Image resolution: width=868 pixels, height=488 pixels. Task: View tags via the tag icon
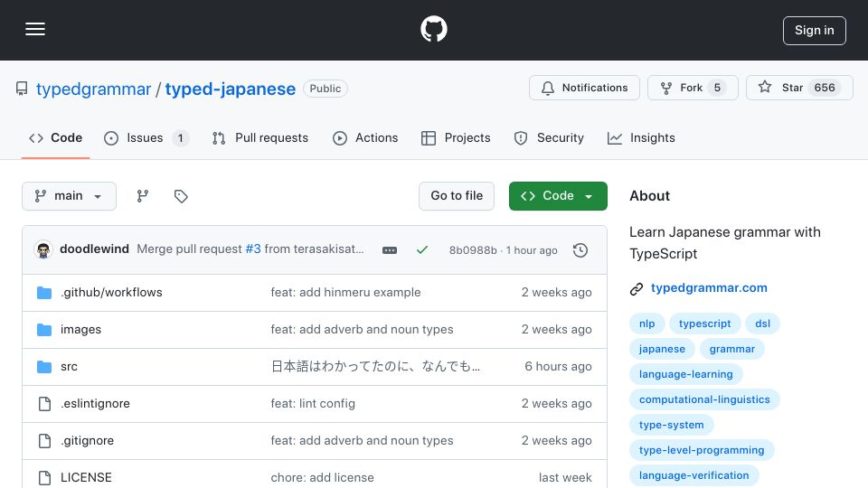click(181, 196)
